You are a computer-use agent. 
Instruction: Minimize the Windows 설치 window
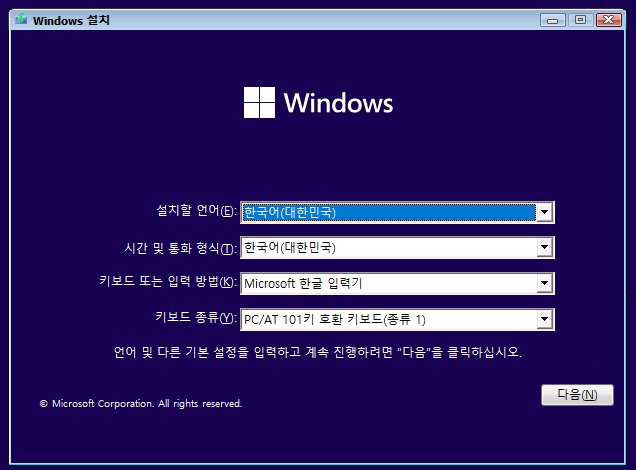(552, 20)
